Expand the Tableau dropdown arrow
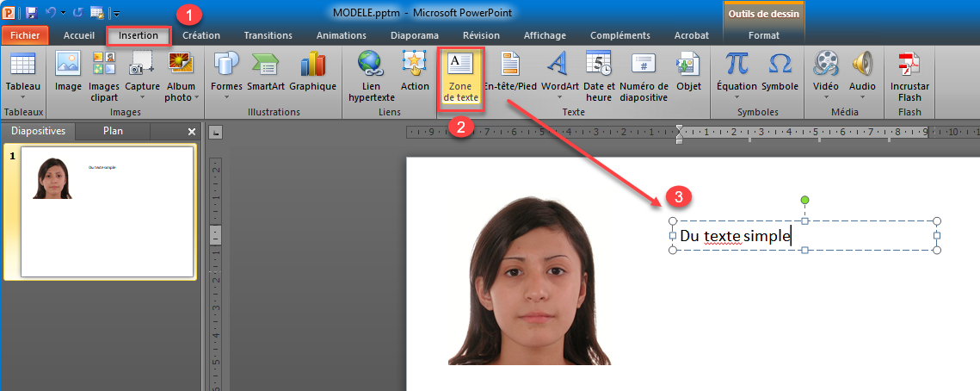Viewport: 980px width, 391px height. coord(22,97)
